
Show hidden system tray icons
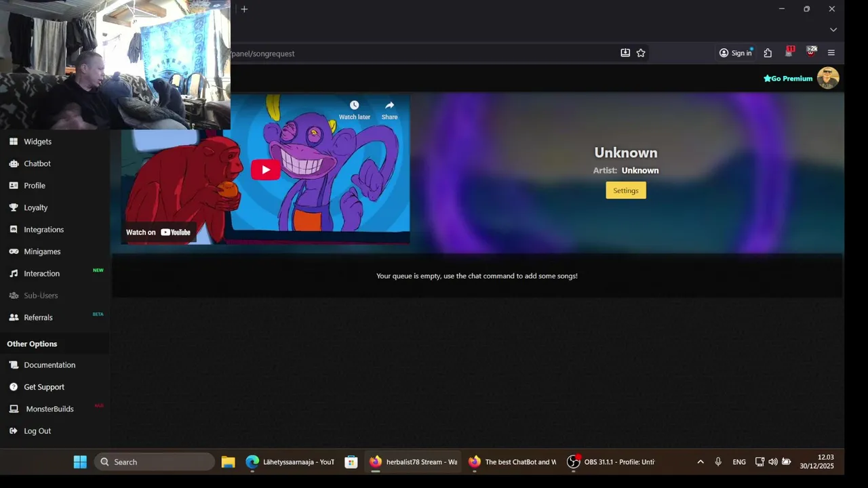[701, 462]
